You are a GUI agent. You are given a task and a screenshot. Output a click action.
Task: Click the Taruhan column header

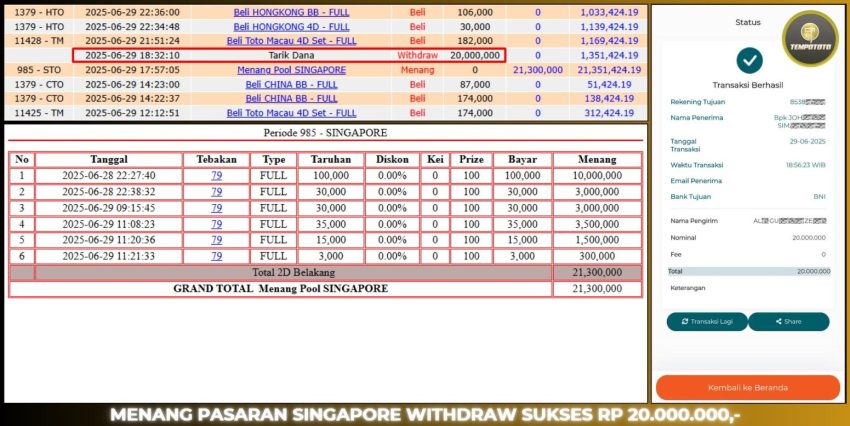pos(331,159)
